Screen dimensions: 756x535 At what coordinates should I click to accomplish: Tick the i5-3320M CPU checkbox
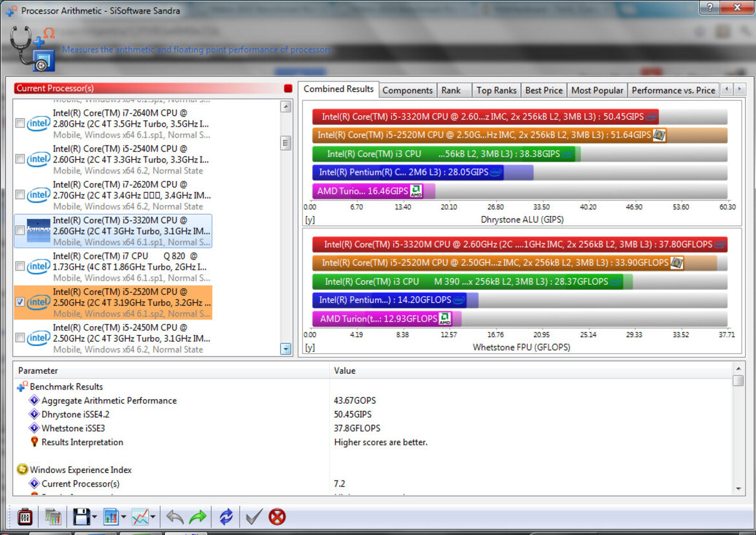pos(20,230)
